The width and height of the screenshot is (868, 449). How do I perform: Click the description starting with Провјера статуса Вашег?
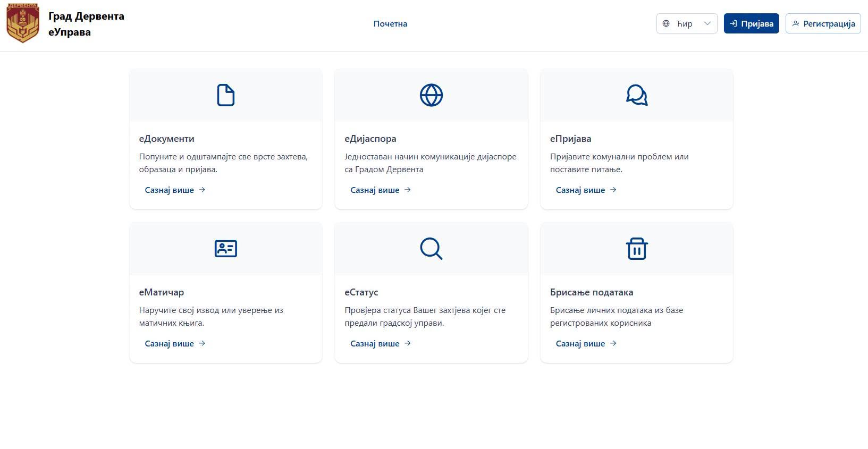click(425, 317)
